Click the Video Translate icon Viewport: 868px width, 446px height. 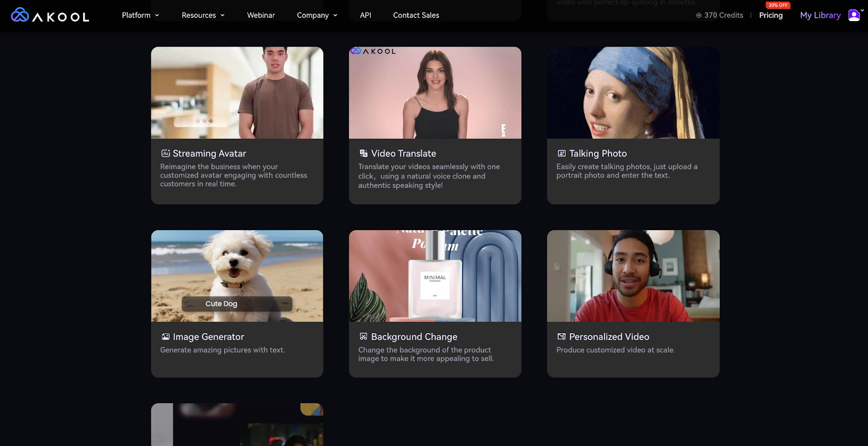pyautogui.click(x=363, y=154)
